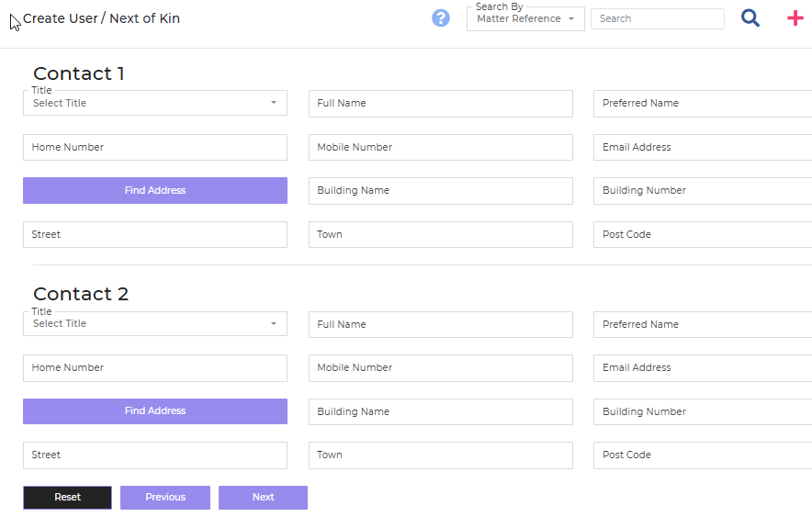
Task: Select Contact 1 Street field
Action: click(155, 234)
